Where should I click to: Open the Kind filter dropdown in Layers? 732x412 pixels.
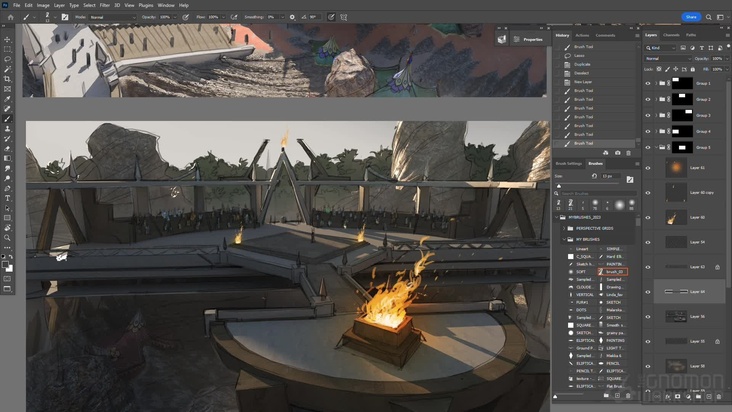[661, 48]
